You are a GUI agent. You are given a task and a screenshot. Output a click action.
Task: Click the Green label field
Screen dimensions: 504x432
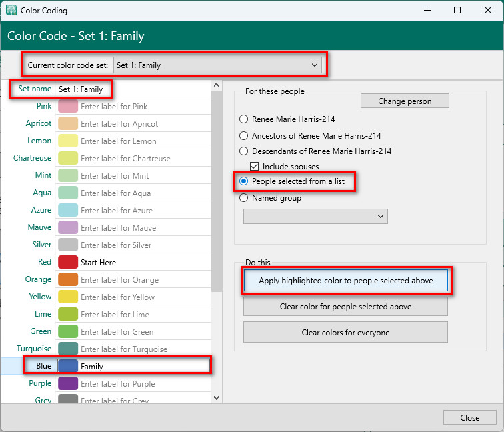pyautogui.click(x=145, y=332)
